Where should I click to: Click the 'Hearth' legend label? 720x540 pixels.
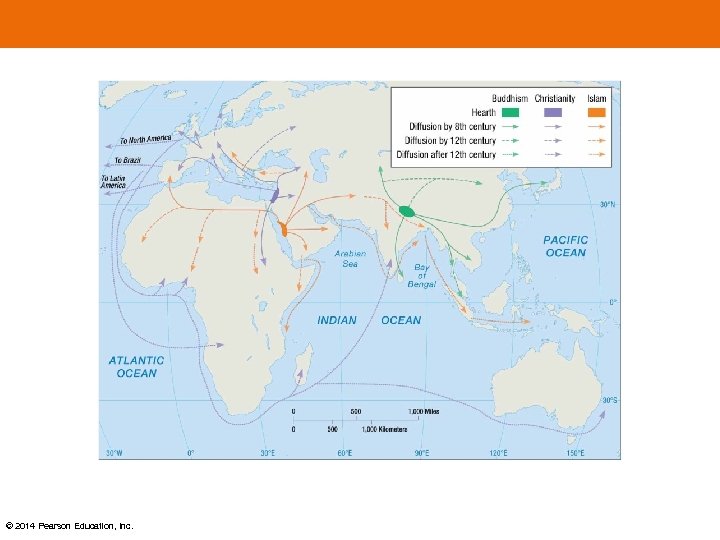tap(484, 112)
